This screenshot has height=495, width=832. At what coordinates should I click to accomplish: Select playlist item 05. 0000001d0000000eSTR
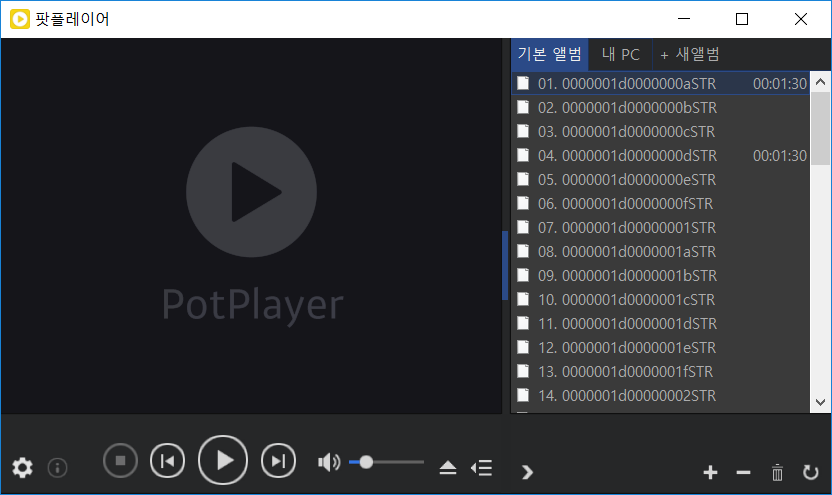pyautogui.click(x=661, y=179)
